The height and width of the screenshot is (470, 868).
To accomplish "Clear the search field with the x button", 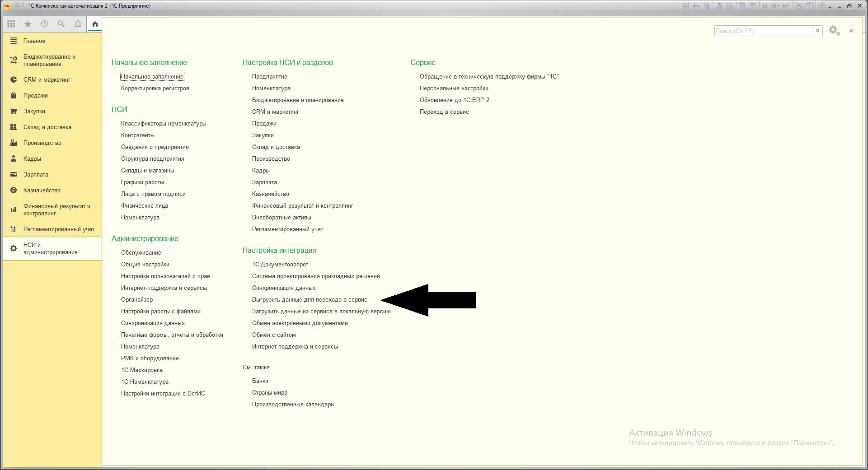I will click(817, 31).
